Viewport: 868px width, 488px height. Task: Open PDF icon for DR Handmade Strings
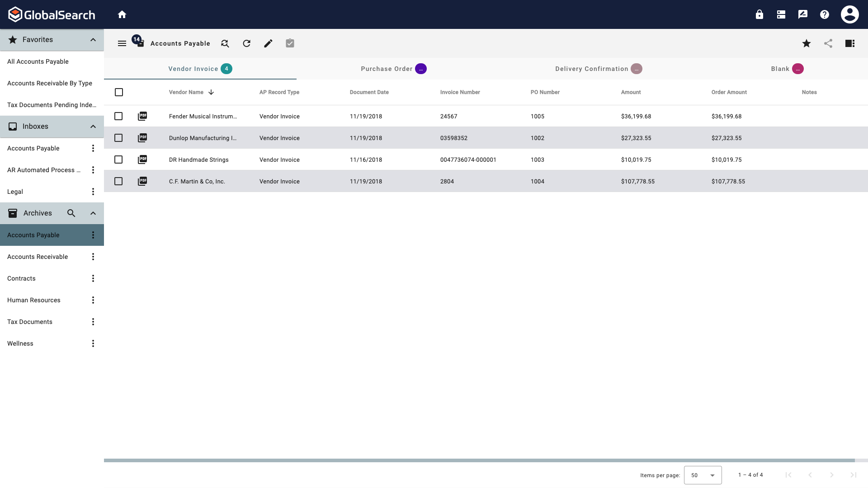(x=142, y=160)
